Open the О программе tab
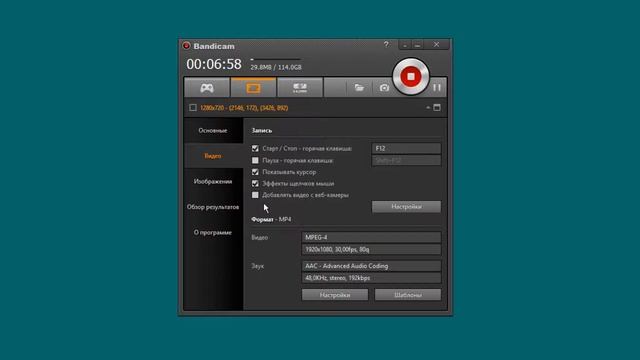640x360 pixels. click(213, 233)
